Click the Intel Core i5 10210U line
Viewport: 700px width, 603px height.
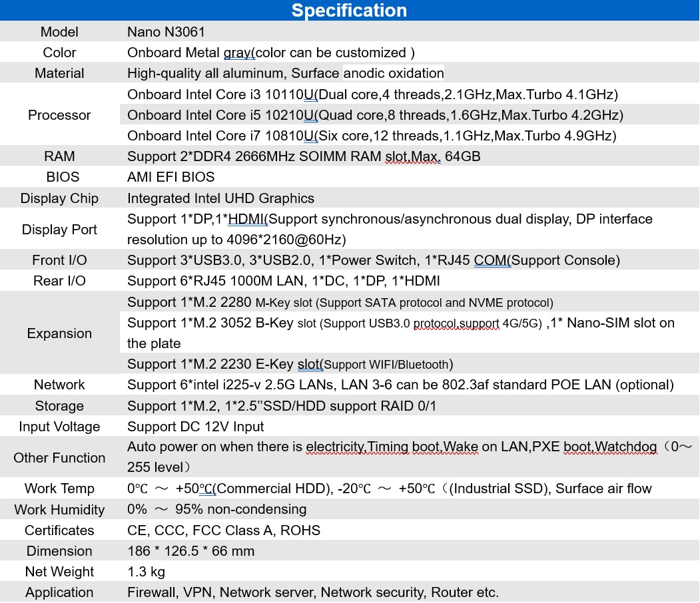tap(375, 115)
